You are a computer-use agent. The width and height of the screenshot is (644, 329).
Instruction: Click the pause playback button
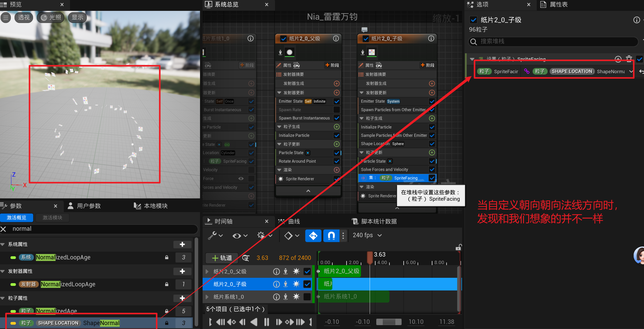[266, 322]
